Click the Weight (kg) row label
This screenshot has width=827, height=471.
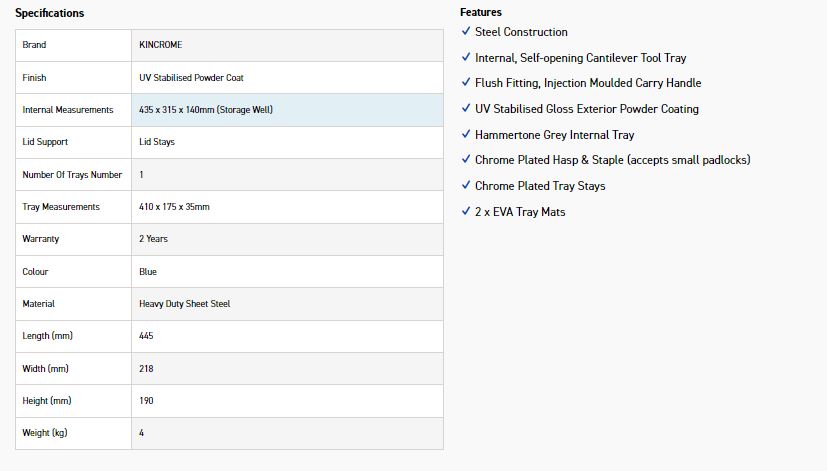pyautogui.click(x=73, y=434)
